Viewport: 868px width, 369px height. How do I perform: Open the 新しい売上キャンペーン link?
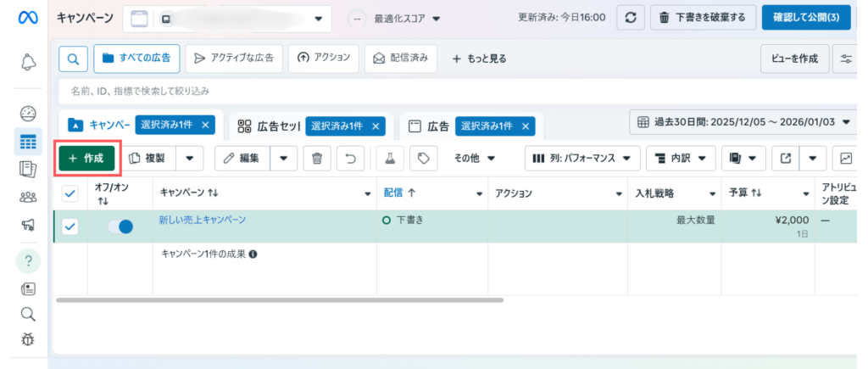tap(203, 220)
